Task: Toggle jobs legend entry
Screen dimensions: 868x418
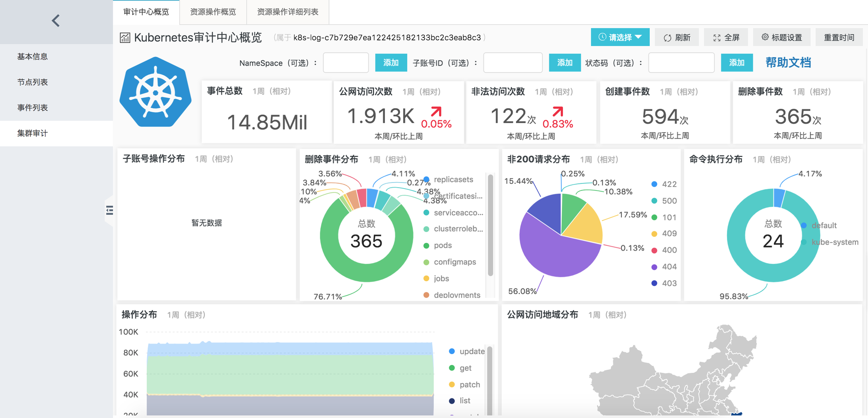Action: click(x=436, y=279)
